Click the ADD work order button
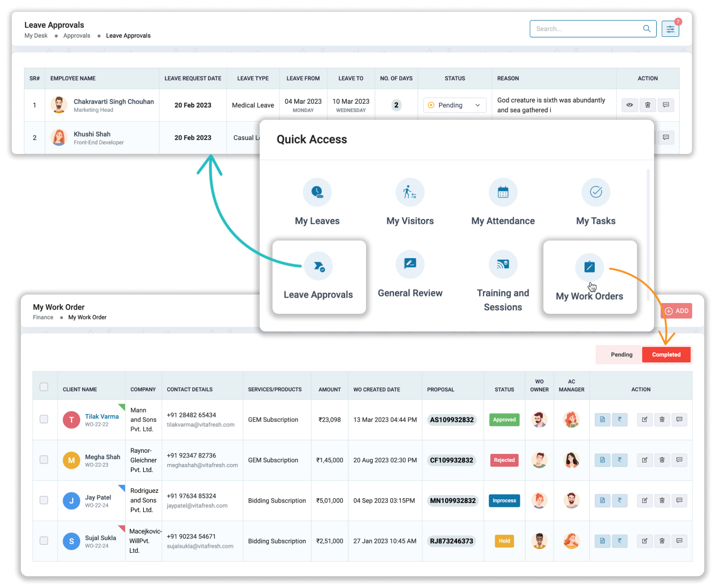This screenshot has height=588, width=716. (x=676, y=311)
